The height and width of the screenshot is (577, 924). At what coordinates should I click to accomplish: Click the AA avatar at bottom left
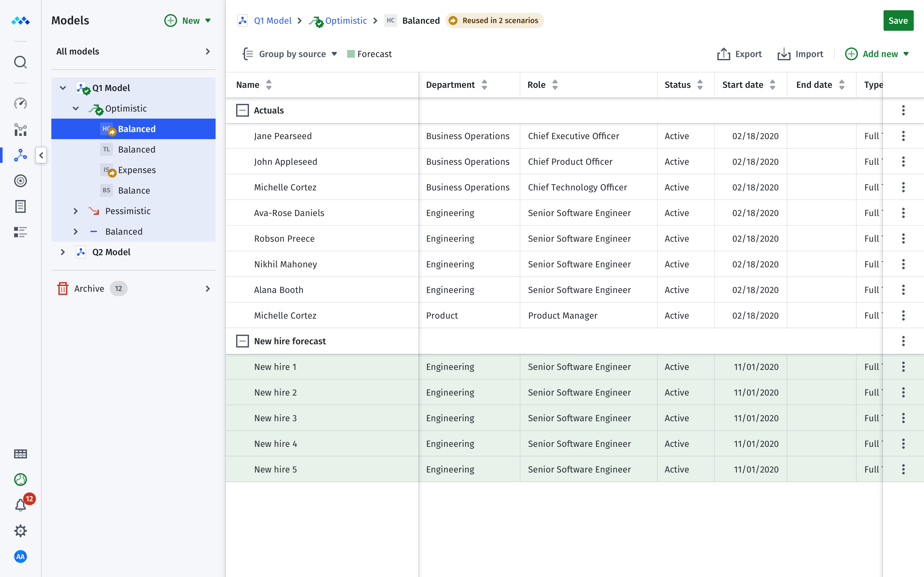click(20, 556)
